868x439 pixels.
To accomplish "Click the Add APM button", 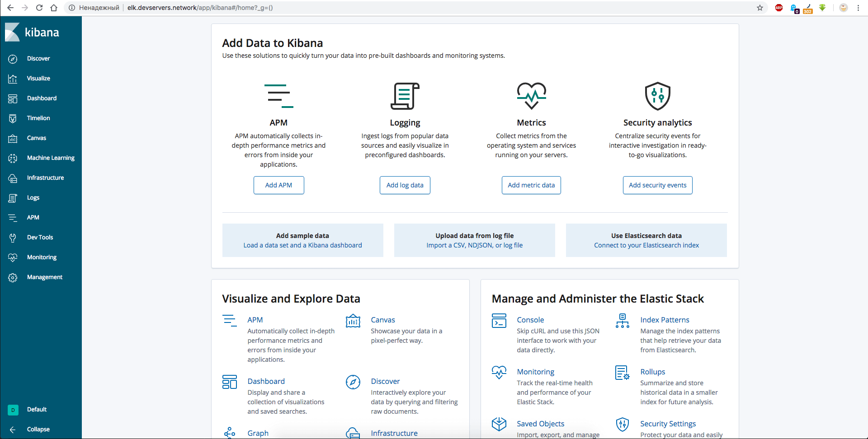I will 278,185.
